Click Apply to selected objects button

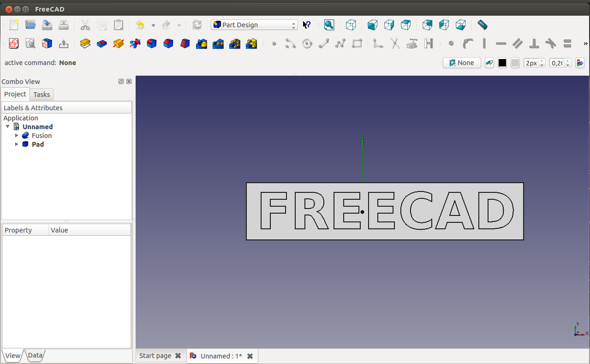[x=580, y=63]
